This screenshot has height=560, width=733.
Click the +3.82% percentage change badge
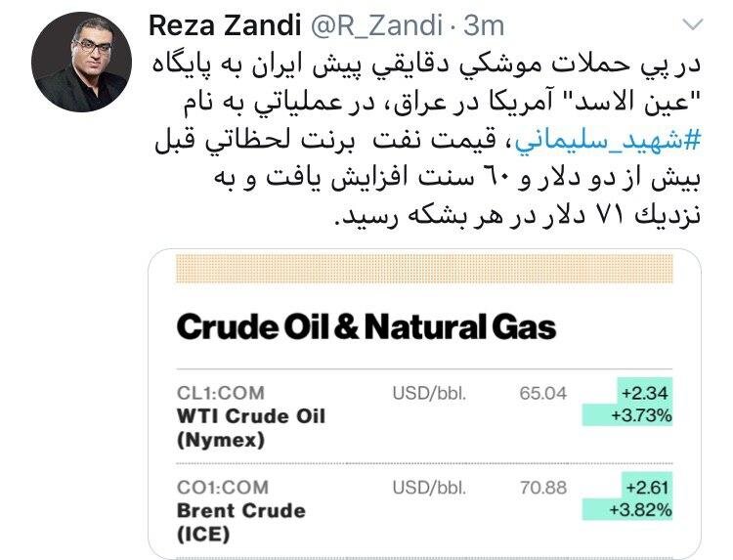coord(627,509)
